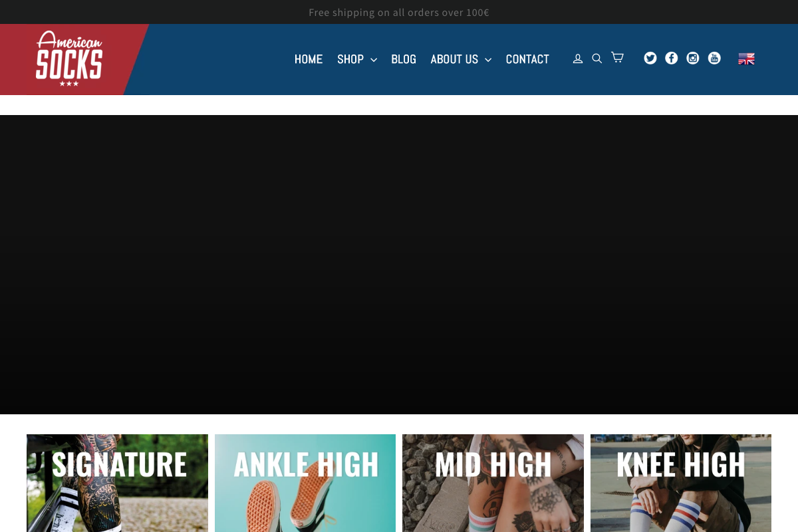798x532 pixels.
Task: Open the SIGNATURE collection tile
Action: tap(117, 483)
